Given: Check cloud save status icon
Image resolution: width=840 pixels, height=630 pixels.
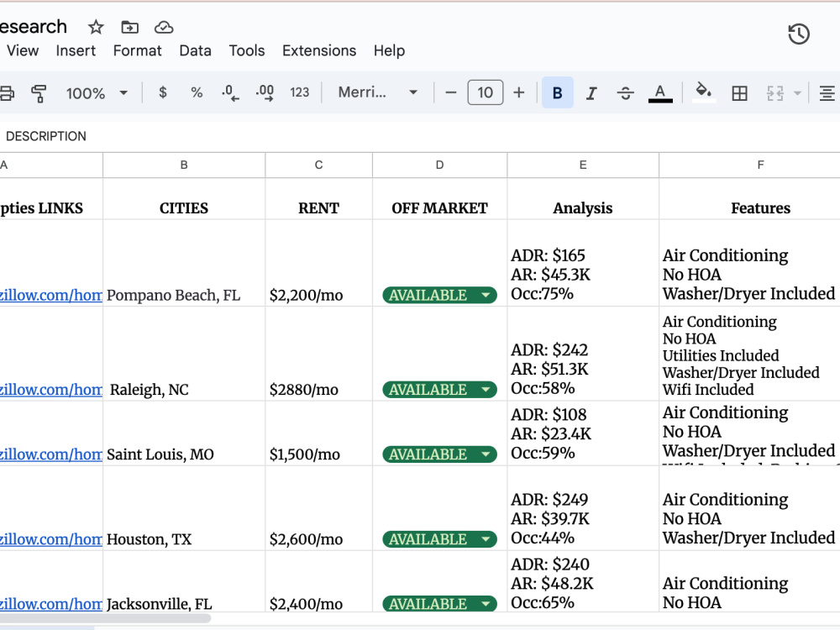Looking at the screenshot, I should 164,27.
